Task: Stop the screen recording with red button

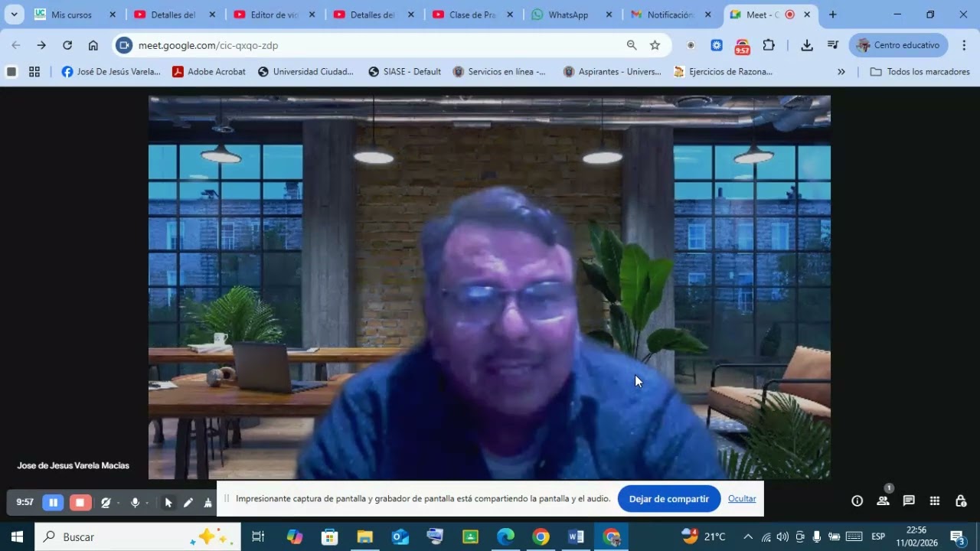Action: (80, 502)
